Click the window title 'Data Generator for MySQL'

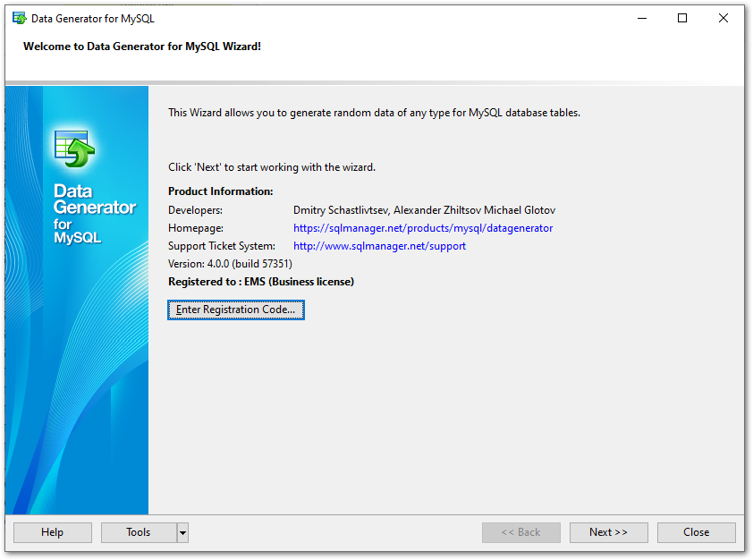click(93, 19)
